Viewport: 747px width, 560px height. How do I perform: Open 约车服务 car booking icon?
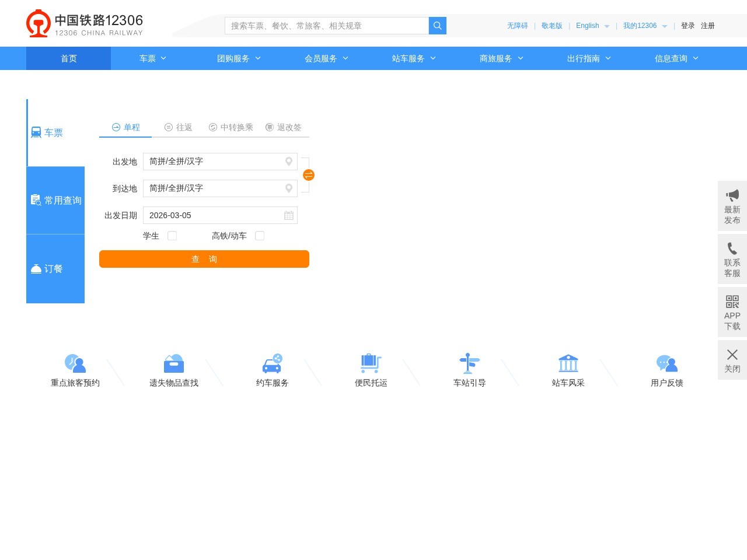(272, 363)
